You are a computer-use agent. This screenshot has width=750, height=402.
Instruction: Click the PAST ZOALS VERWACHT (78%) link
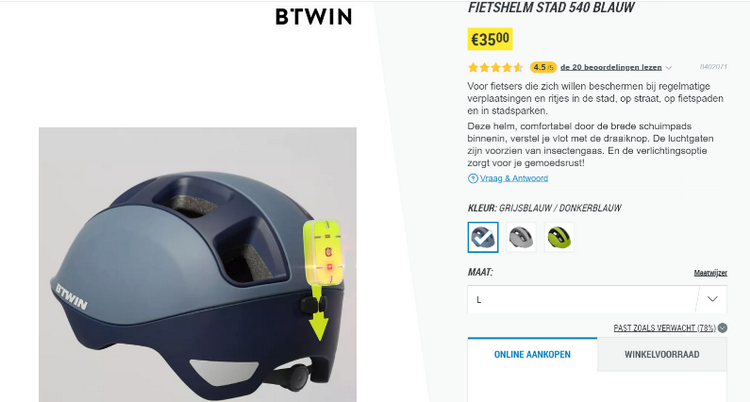(x=664, y=328)
